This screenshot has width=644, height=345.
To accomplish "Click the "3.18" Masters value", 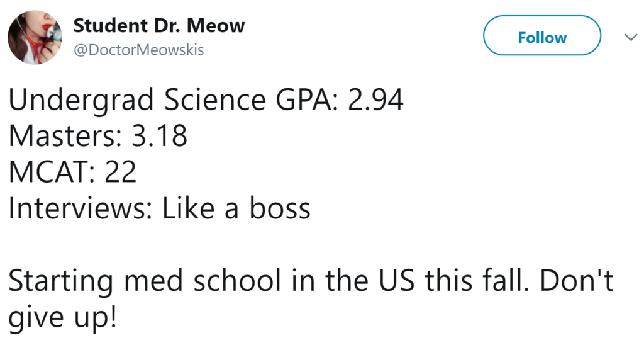I will click(x=159, y=136).
